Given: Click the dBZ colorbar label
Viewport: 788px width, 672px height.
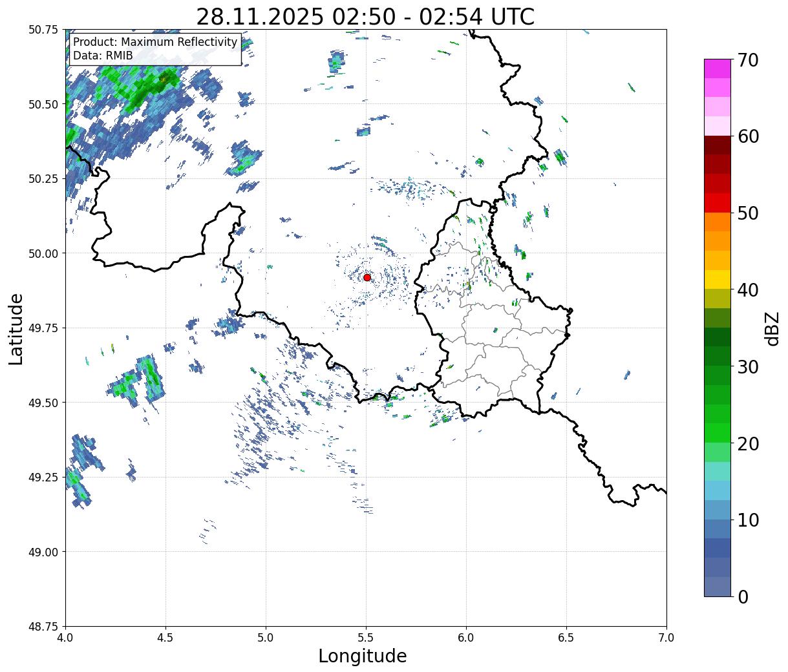Looking at the screenshot, I should click(x=772, y=328).
